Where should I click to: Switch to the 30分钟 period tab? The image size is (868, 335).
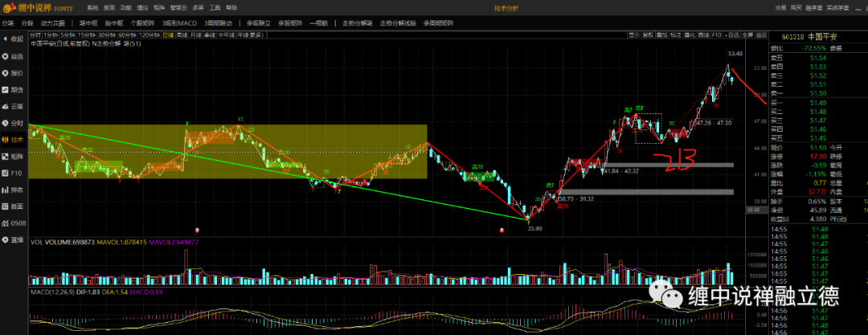pos(107,35)
